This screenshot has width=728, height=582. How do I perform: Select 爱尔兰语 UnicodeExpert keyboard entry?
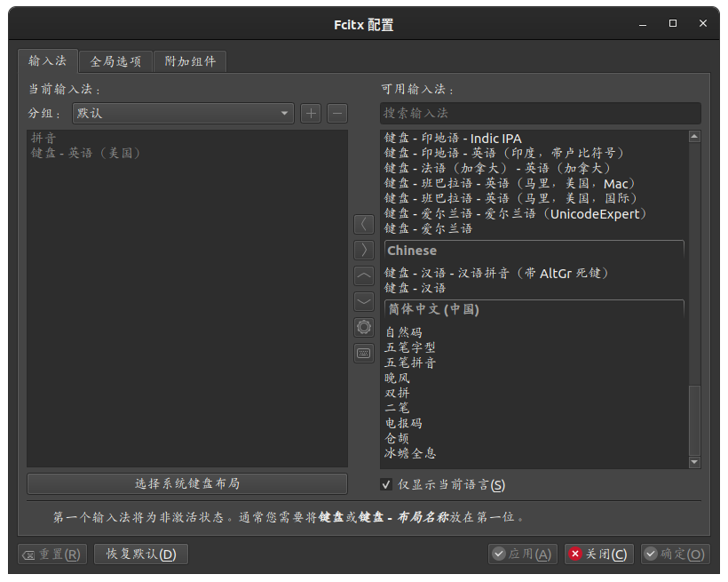tap(534, 214)
